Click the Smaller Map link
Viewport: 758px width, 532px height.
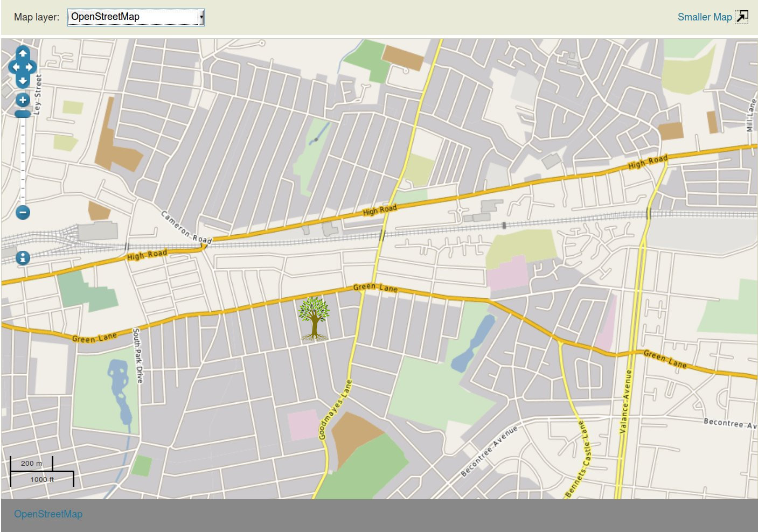(x=704, y=17)
